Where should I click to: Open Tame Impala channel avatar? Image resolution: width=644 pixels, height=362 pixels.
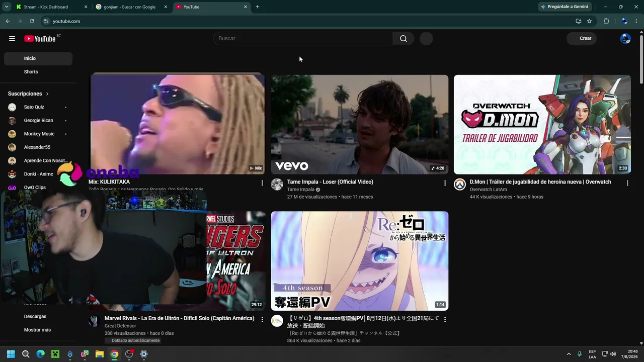pos(277,185)
